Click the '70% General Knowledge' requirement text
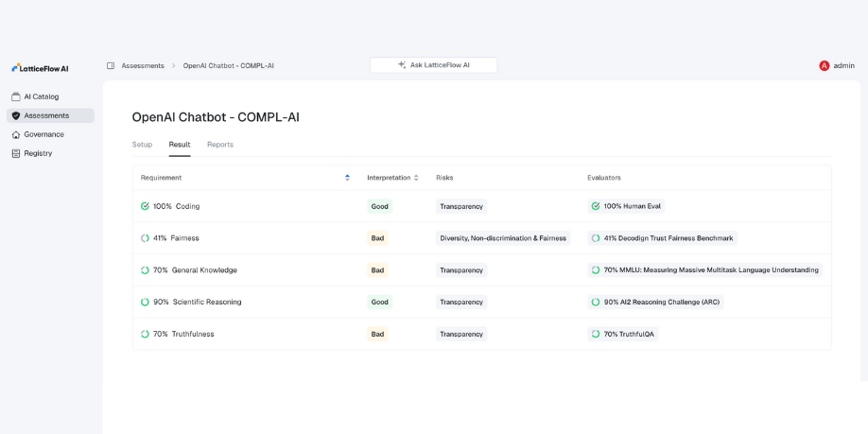868x434 pixels. (195, 270)
